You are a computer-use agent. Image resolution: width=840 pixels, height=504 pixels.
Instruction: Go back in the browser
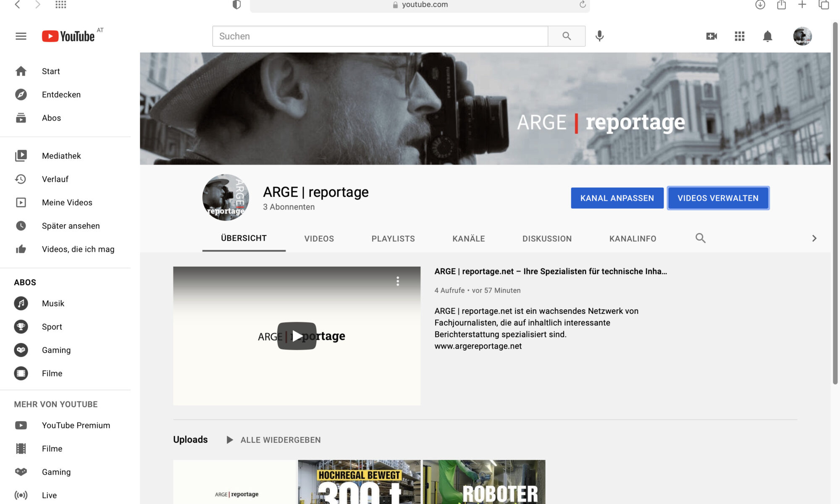pyautogui.click(x=17, y=5)
